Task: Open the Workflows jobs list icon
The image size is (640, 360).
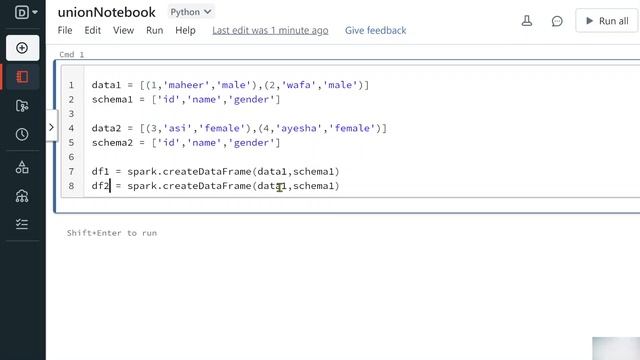Action: 22,224
